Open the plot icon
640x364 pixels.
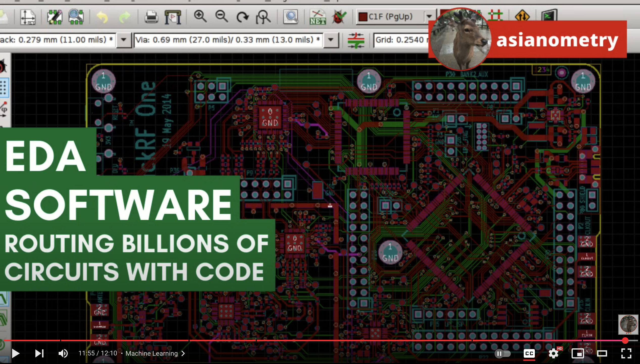click(x=173, y=17)
